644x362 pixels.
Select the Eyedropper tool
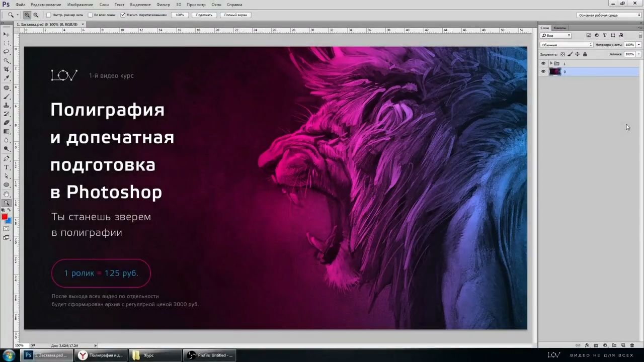7,78
